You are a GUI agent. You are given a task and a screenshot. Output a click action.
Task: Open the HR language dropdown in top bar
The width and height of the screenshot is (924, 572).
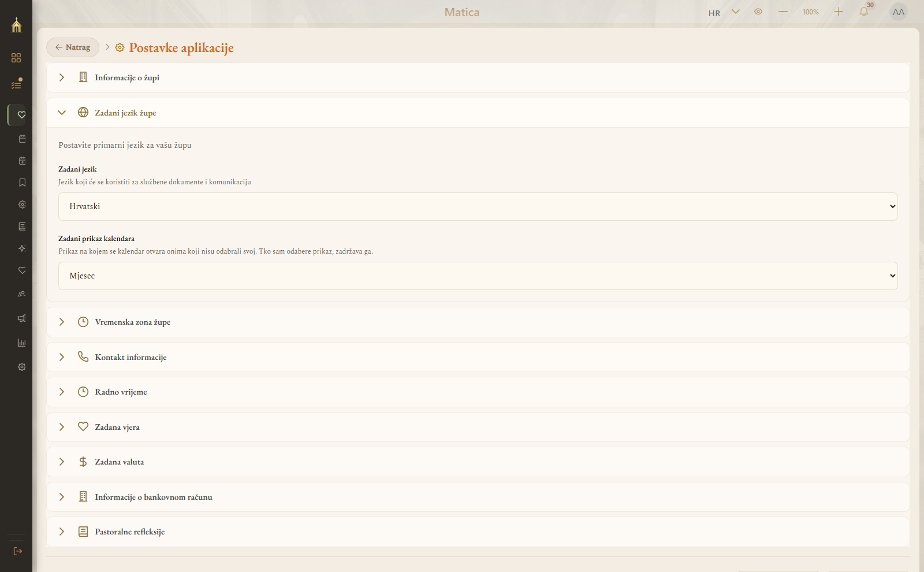[724, 12]
